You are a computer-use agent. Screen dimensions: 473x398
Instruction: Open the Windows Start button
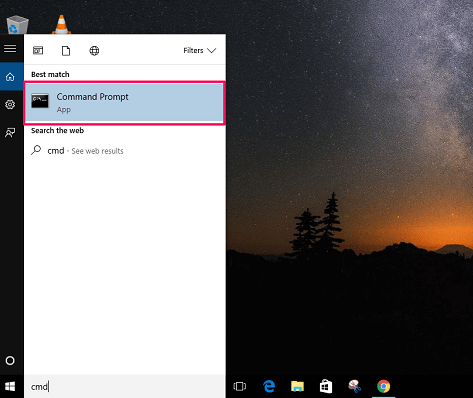click(10, 387)
